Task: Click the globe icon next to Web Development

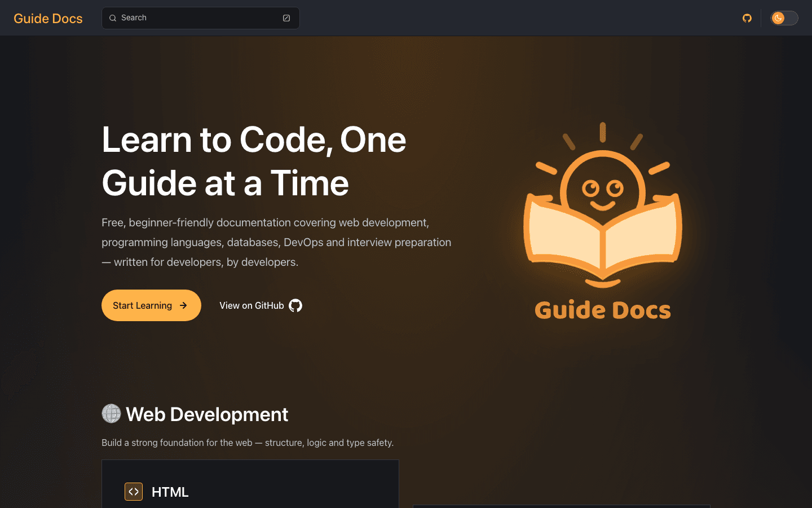Action: 111,414
